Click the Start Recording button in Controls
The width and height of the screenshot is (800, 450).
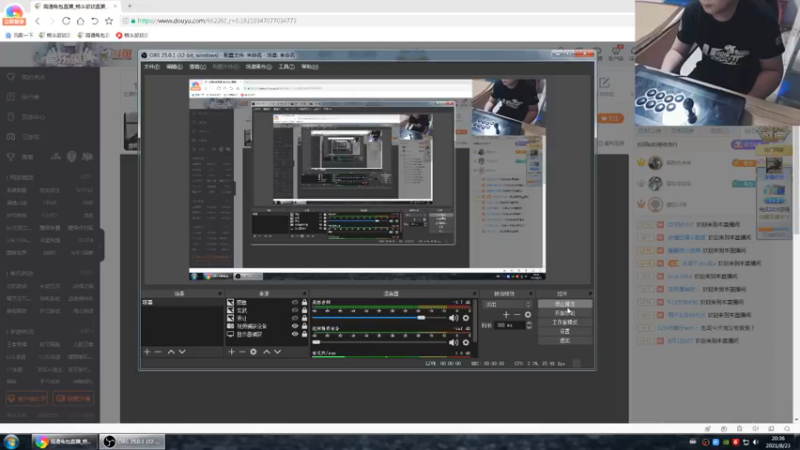click(565, 313)
